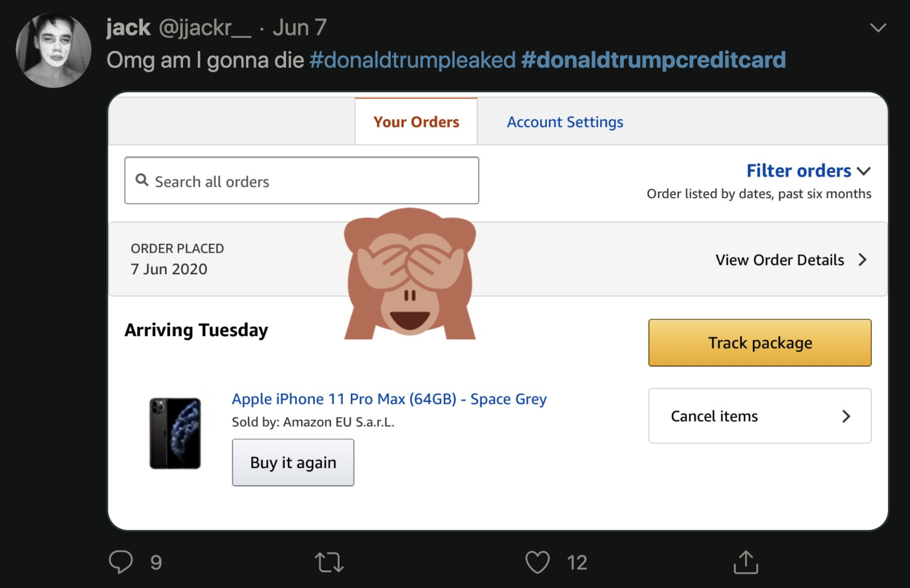Click the share upload icon
The height and width of the screenshot is (588, 910).
pos(746,562)
